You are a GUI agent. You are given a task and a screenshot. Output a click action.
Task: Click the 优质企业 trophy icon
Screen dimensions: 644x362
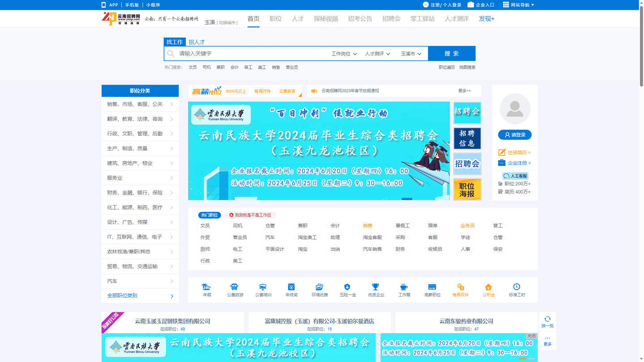(x=376, y=287)
